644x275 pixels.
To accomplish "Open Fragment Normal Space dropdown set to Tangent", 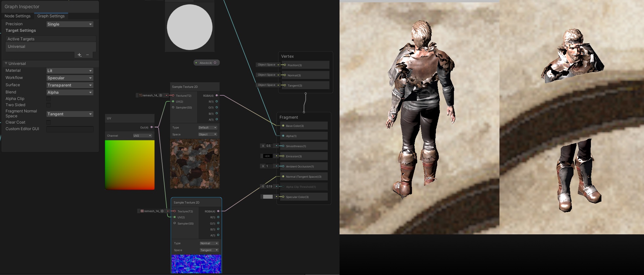I will click(70, 114).
